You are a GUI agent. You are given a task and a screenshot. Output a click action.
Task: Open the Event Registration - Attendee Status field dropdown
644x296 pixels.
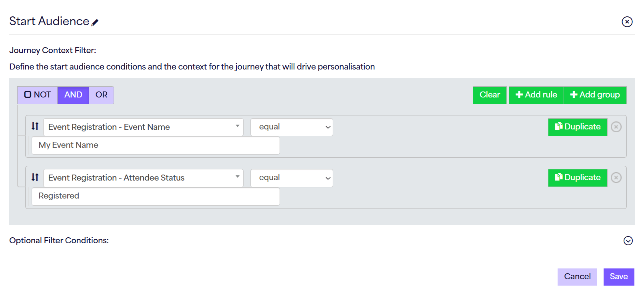tap(143, 178)
